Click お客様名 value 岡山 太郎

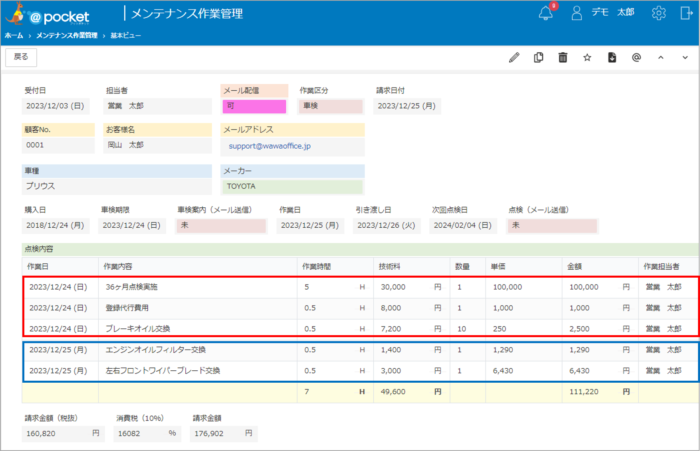pyautogui.click(x=157, y=145)
